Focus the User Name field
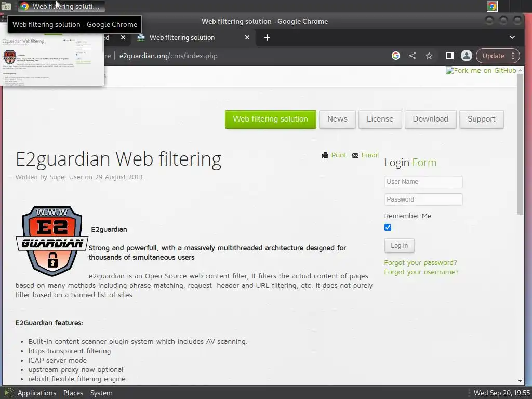Image resolution: width=532 pixels, height=399 pixels. [x=423, y=181]
